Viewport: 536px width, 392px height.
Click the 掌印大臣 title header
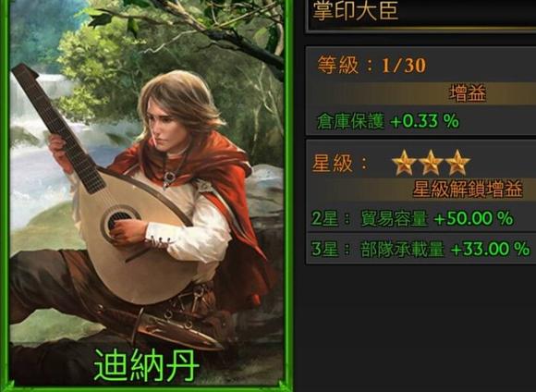point(356,10)
